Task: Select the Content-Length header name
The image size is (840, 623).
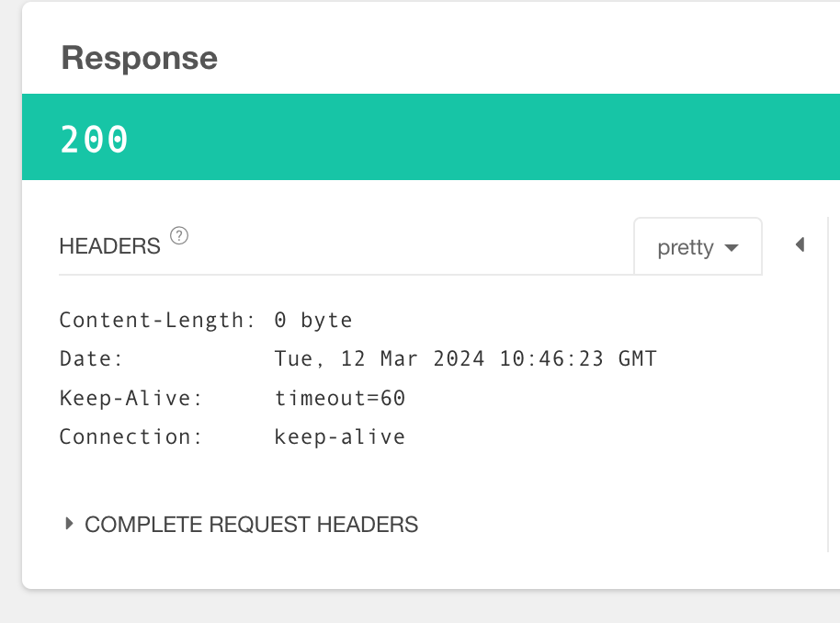Action: 156,320
